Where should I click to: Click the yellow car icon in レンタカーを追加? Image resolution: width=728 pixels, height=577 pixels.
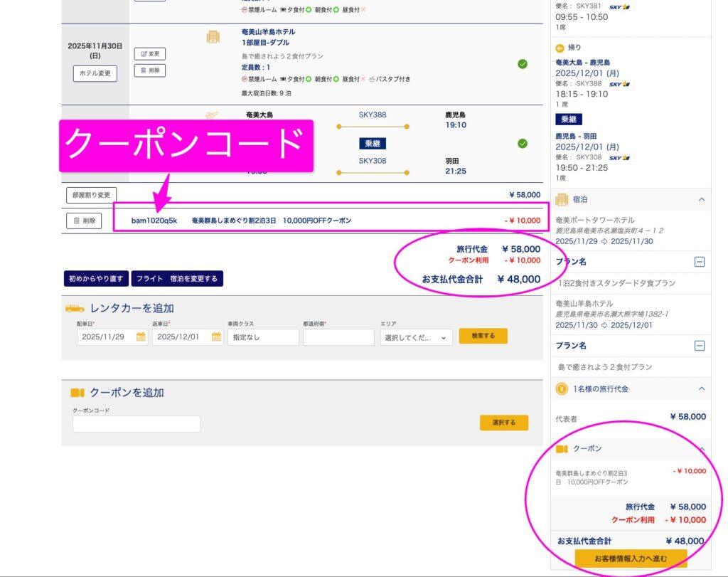coord(75,309)
